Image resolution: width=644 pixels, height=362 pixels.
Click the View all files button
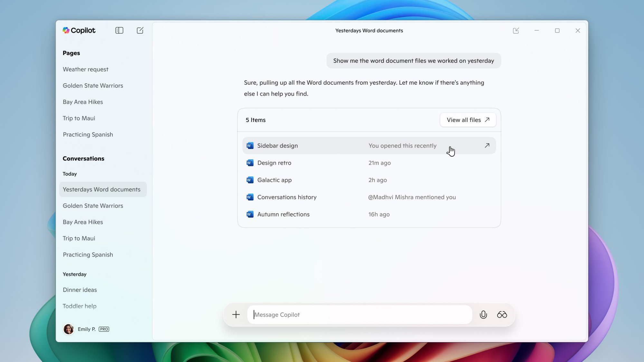coord(468,120)
